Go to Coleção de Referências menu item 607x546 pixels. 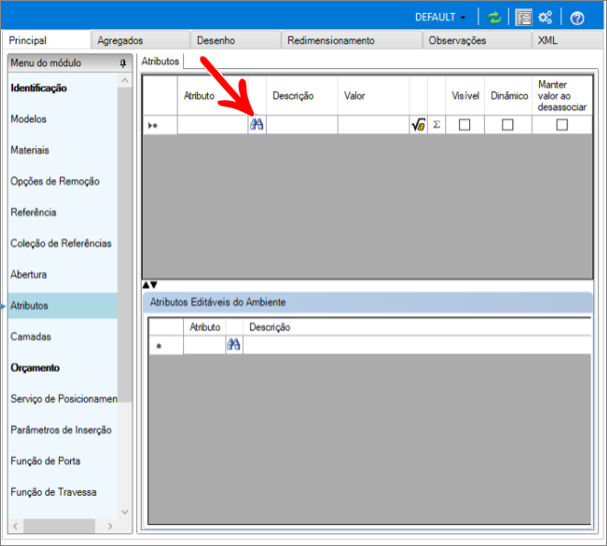[60, 243]
